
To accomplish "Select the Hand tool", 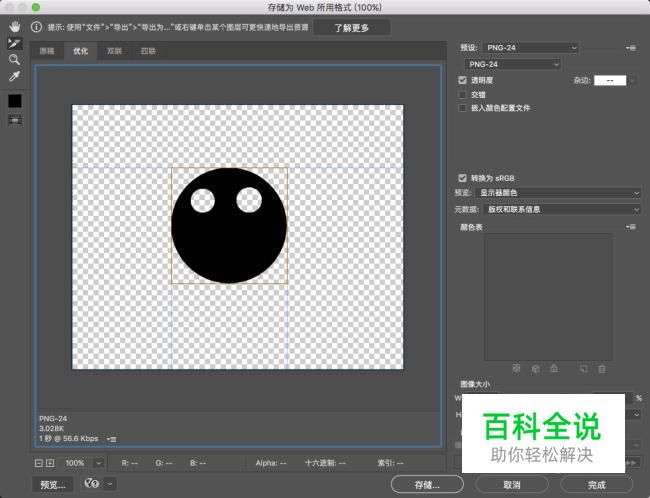I will [x=14, y=26].
